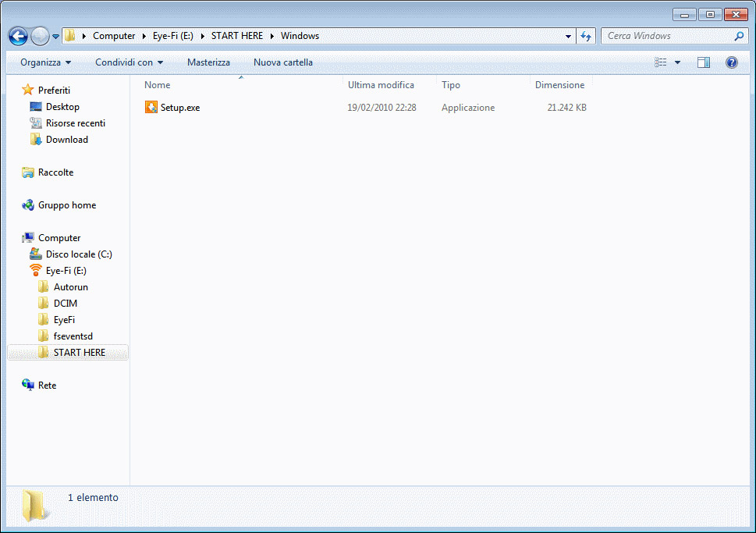This screenshot has height=533, width=756.
Task: Select Preferiti in the navigation pane
Action: (54, 91)
